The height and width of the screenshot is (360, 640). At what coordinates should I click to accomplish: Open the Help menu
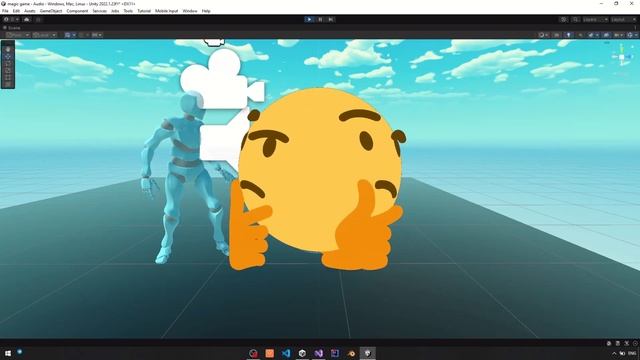pyautogui.click(x=206, y=11)
